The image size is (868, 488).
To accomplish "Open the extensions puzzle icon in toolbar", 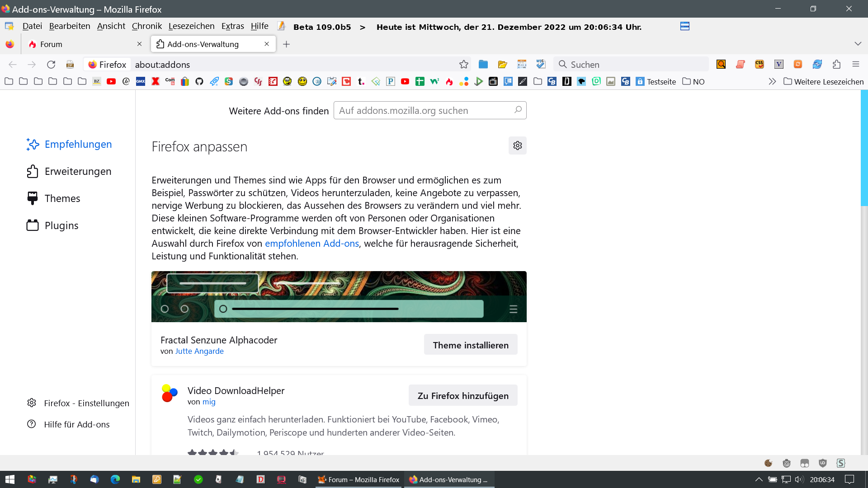I will [x=836, y=65].
